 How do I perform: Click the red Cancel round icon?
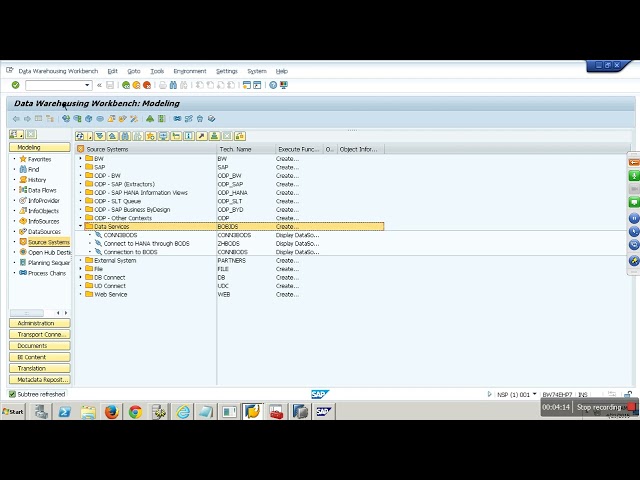[x=147, y=85]
